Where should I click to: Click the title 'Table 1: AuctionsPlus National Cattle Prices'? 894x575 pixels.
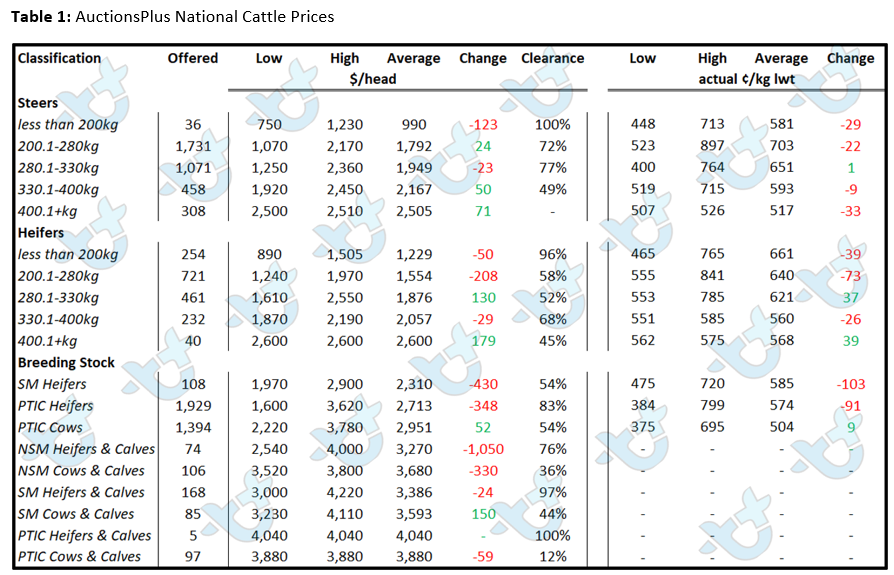click(173, 17)
